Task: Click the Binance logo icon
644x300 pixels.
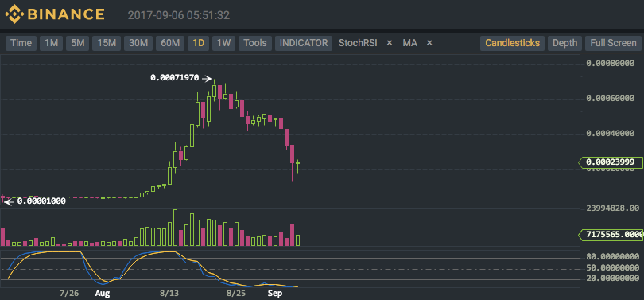Action: (x=14, y=14)
